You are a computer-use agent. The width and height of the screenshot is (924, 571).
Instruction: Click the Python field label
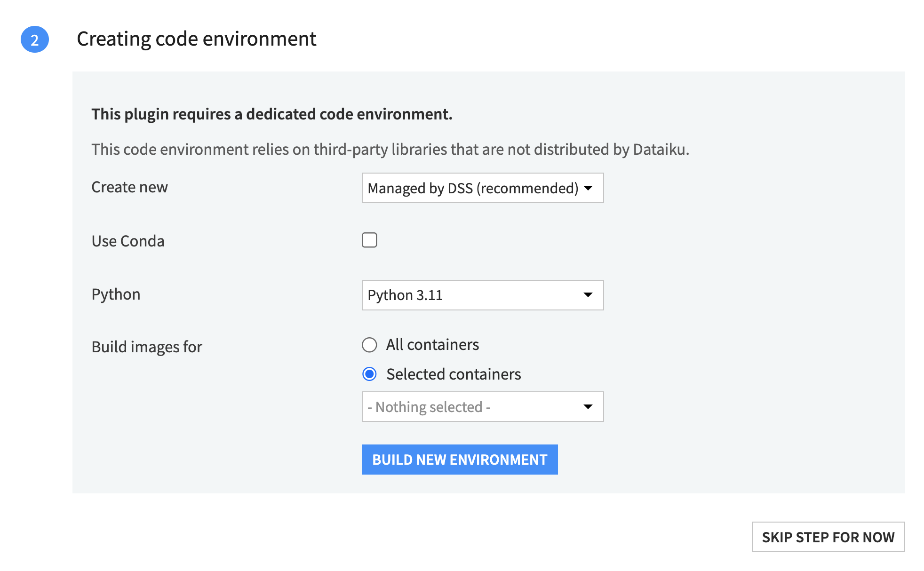(x=116, y=294)
